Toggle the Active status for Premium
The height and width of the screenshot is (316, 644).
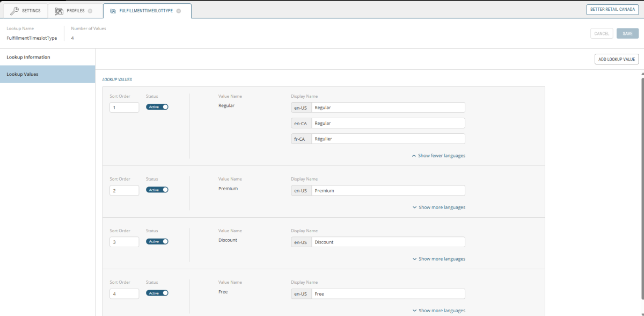tap(157, 190)
